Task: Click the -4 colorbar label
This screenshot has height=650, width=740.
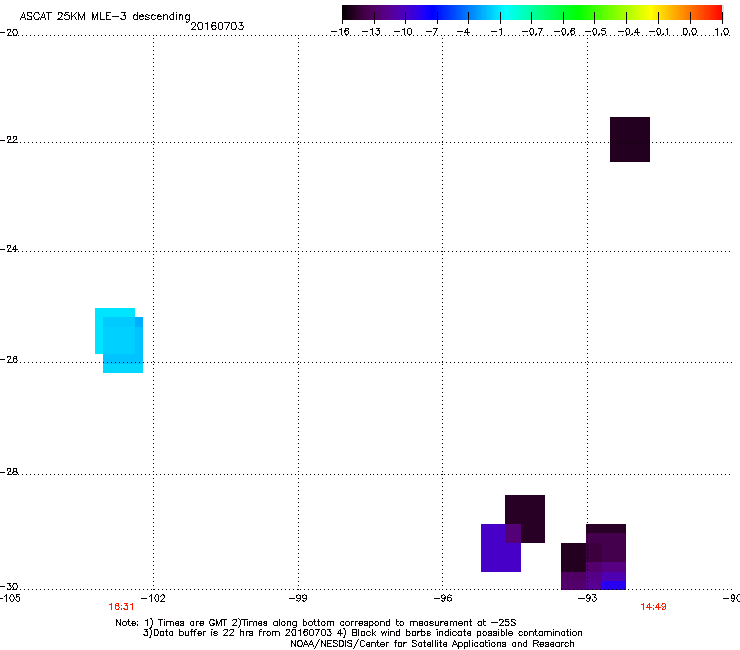Action: click(x=463, y=32)
